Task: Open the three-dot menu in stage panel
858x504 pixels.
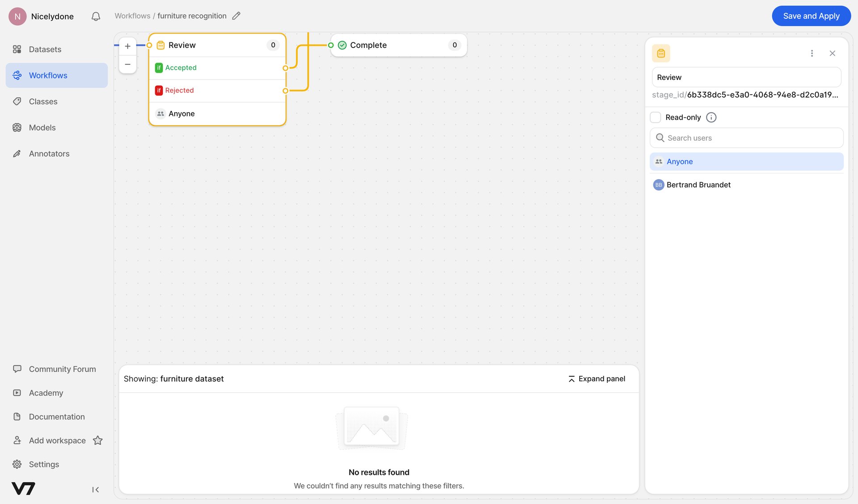Action: click(812, 53)
